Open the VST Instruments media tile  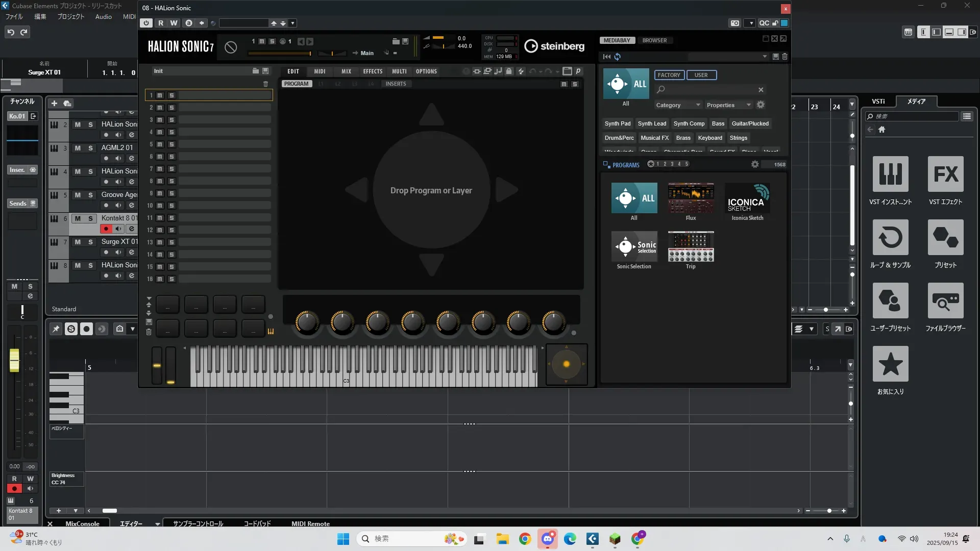click(x=890, y=174)
